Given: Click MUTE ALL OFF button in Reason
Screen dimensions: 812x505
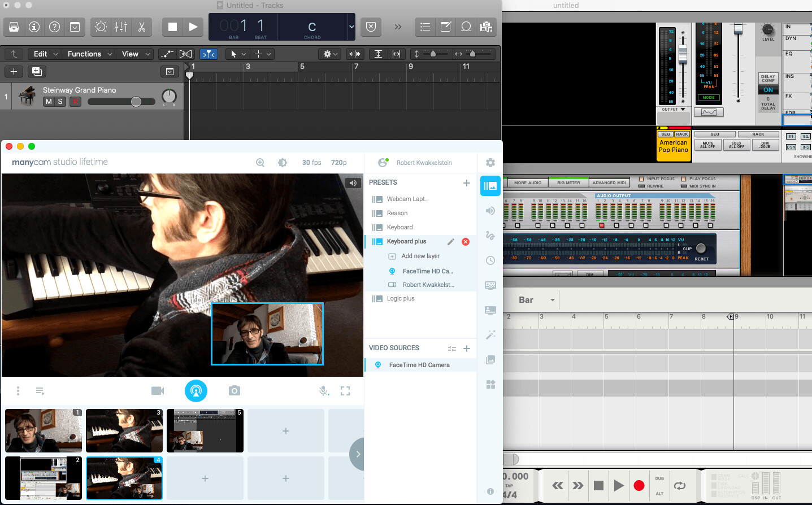Looking at the screenshot, I should click(708, 145).
